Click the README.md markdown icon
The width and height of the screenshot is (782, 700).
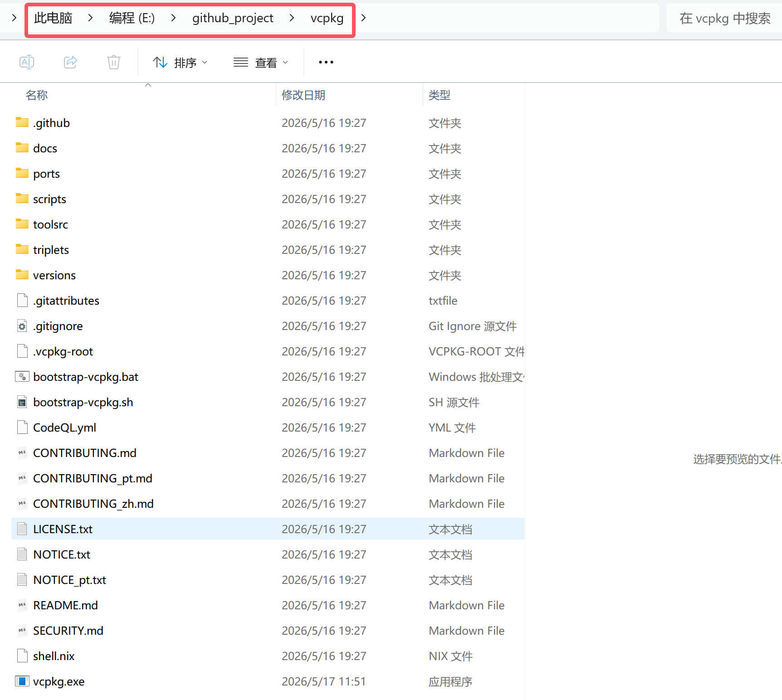click(22, 605)
